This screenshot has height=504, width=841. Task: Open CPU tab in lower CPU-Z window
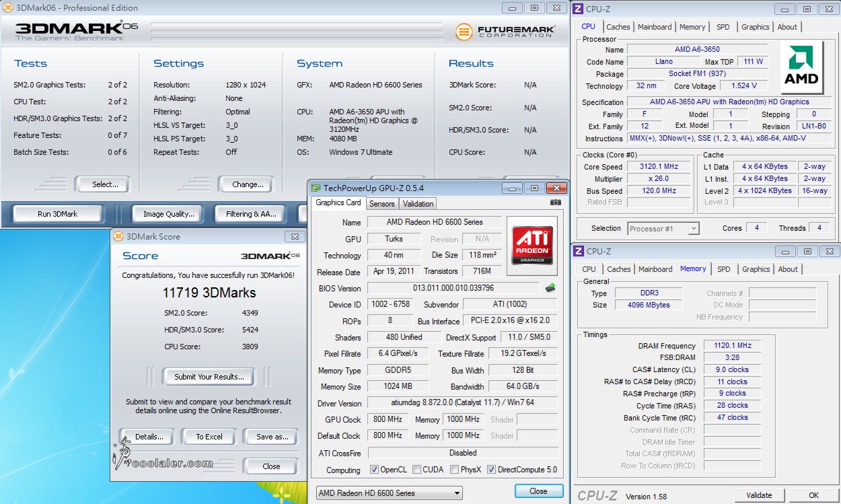click(x=589, y=269)
